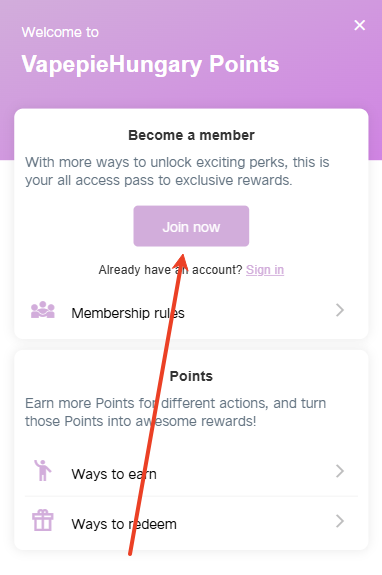Click the exclusive rewards description paragraph
Image resolution: width=382 pixels, height=575 pixels.
click(177, 171)
